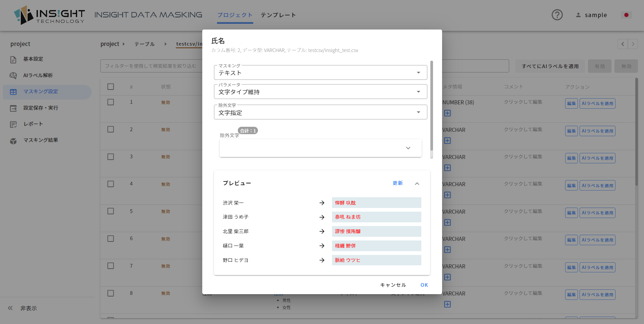This screenshot has width=644, height=324.
Task: Click the table's vertical scrollbar
Action: tap(637, 132)
